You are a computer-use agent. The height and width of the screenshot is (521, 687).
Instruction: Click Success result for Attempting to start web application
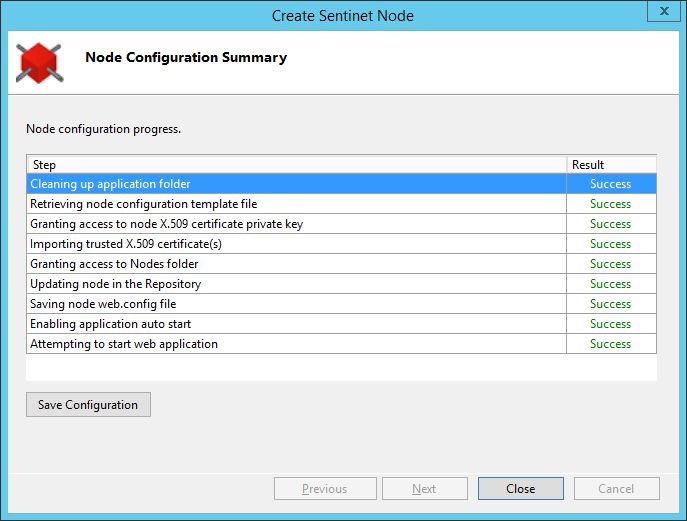610,344
